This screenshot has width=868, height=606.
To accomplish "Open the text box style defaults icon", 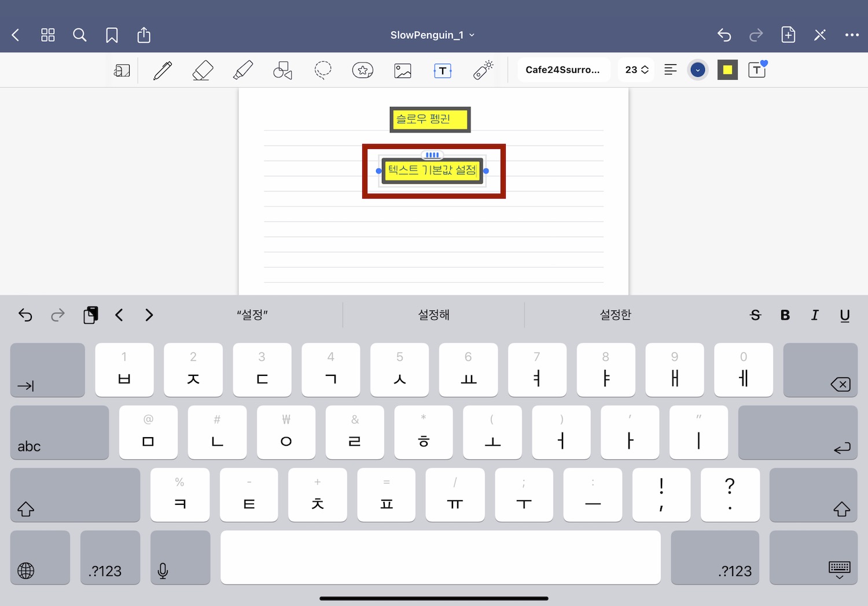I will tap(757, 70).
